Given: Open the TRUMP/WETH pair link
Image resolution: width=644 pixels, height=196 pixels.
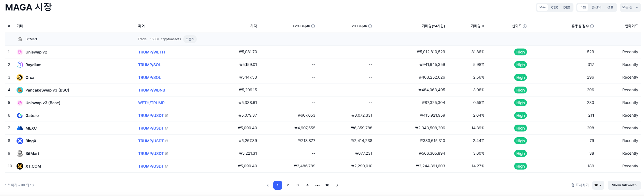Looking at the screenshot, I should 152,52.
